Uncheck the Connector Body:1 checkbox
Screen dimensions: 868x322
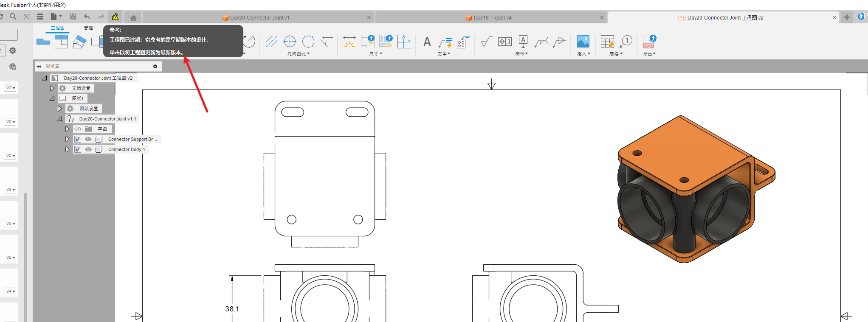(x=78, y=149)
